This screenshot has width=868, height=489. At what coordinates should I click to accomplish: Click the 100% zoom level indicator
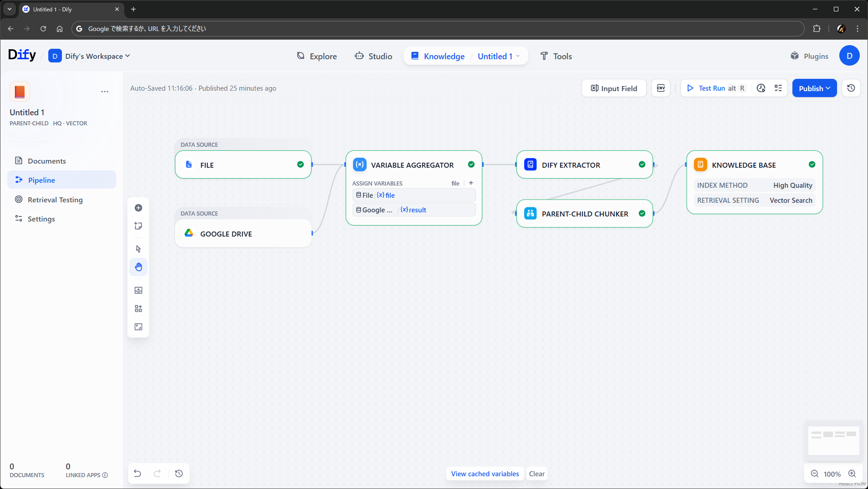[x=832, y=474]
